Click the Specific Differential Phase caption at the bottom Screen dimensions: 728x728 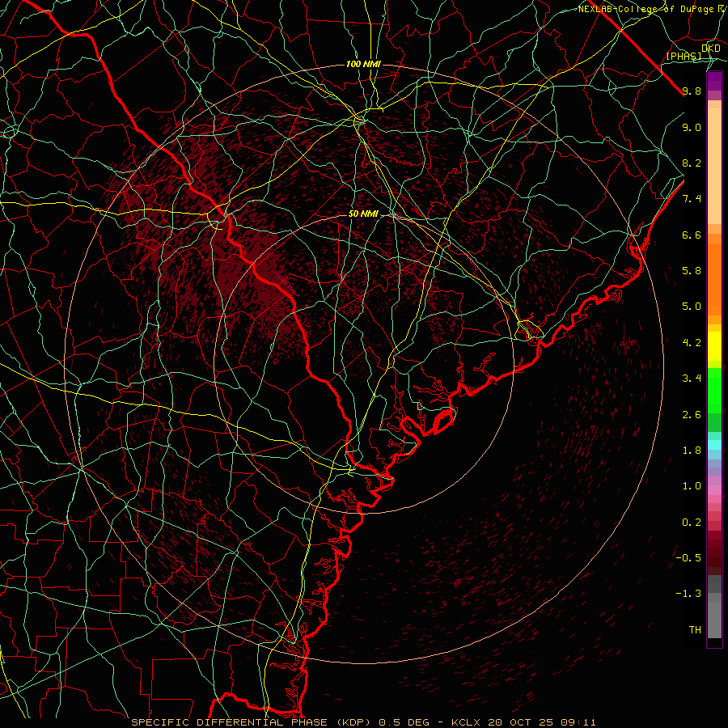[363, 722]
